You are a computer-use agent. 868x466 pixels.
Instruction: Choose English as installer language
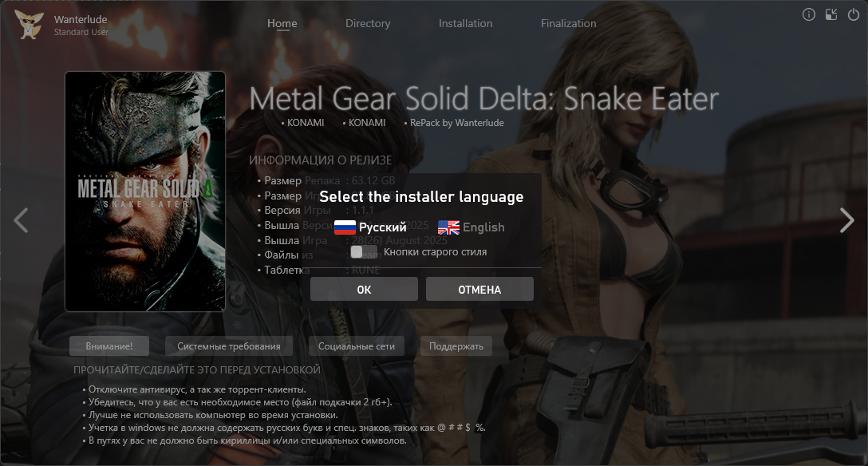483,227
